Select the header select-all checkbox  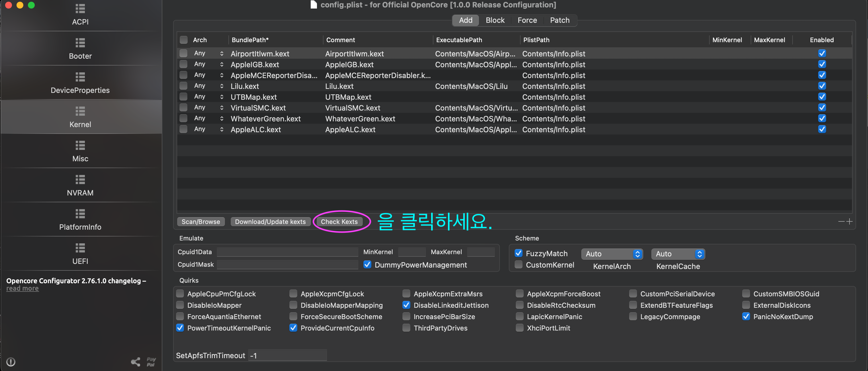pyautogui.click(x=183, y=40)
